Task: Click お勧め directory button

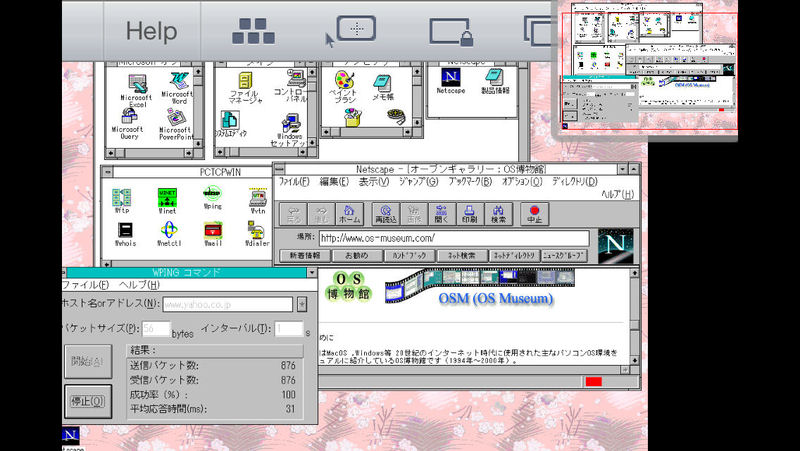Action: (357, 256)
